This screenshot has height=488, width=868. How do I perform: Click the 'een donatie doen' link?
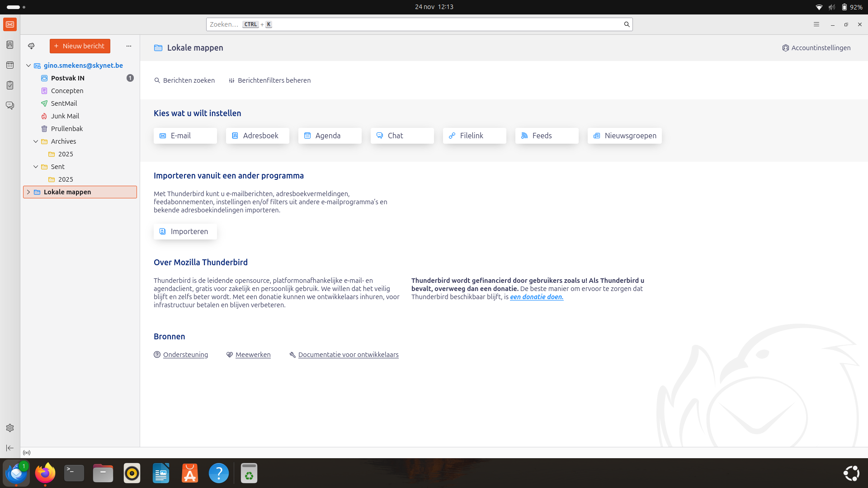(x=537, y=297)
